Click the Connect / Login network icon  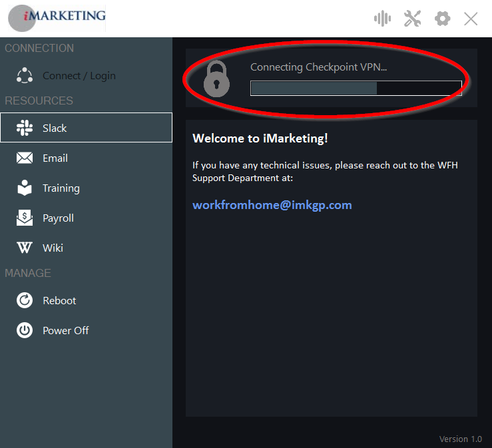(25, 75)
